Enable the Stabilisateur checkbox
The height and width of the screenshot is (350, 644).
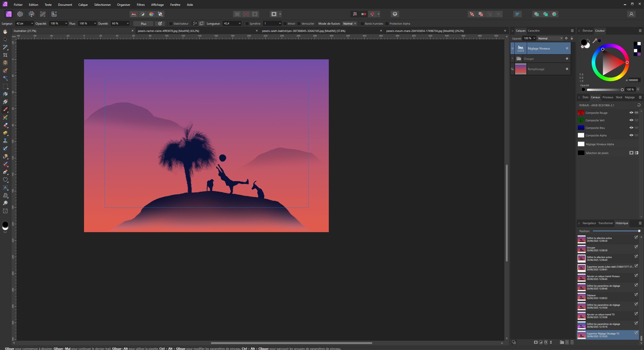click(x=171, y=24)
